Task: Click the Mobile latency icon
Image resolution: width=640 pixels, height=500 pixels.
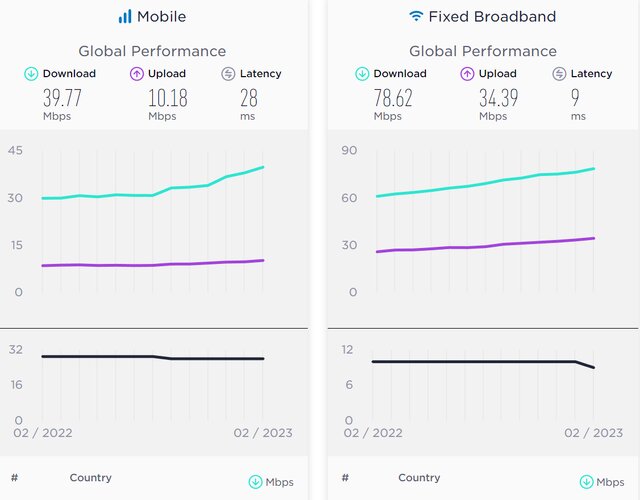Action: [x=228, y=73]
